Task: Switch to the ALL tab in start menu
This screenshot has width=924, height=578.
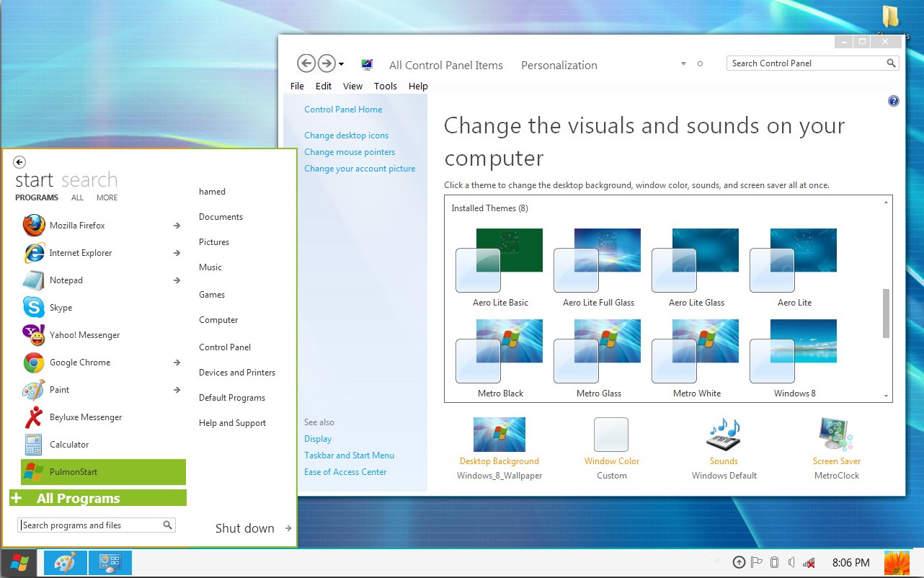Action: tap(77, 197)
